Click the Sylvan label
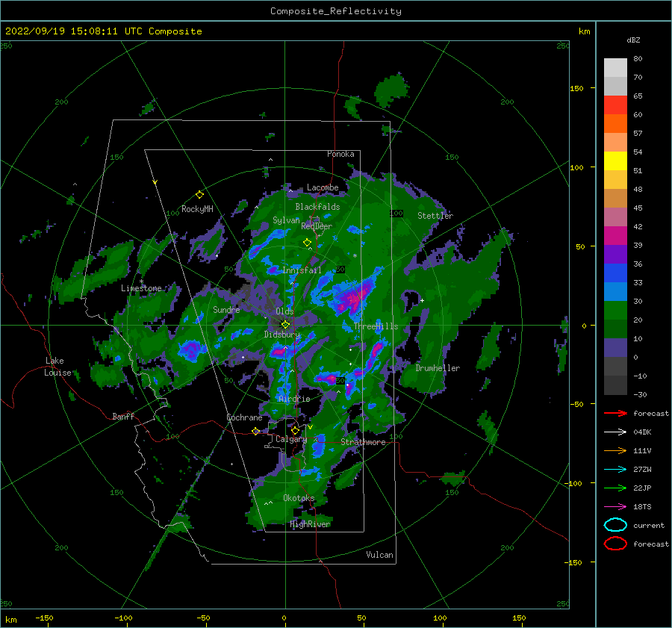672x628 pixels. tap(286, 220)
